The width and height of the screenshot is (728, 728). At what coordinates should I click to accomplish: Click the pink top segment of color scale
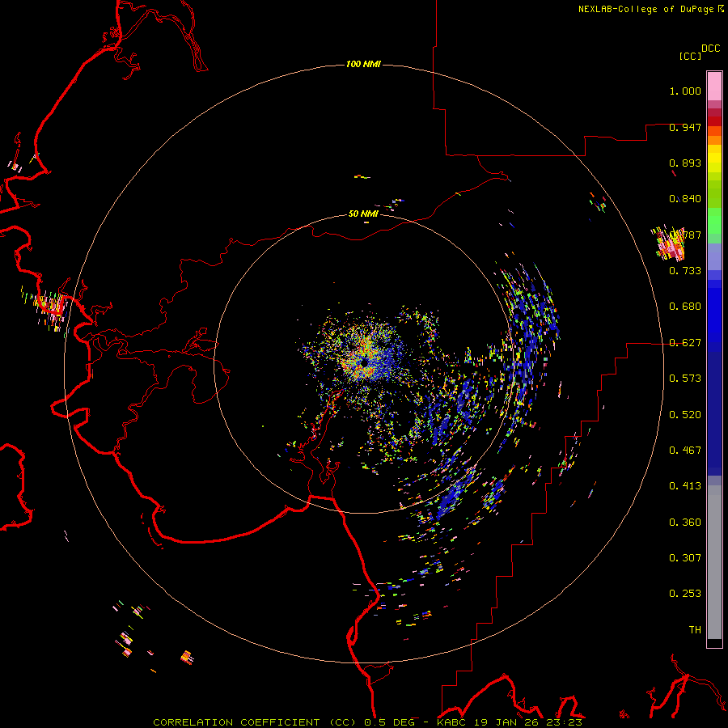714,86
